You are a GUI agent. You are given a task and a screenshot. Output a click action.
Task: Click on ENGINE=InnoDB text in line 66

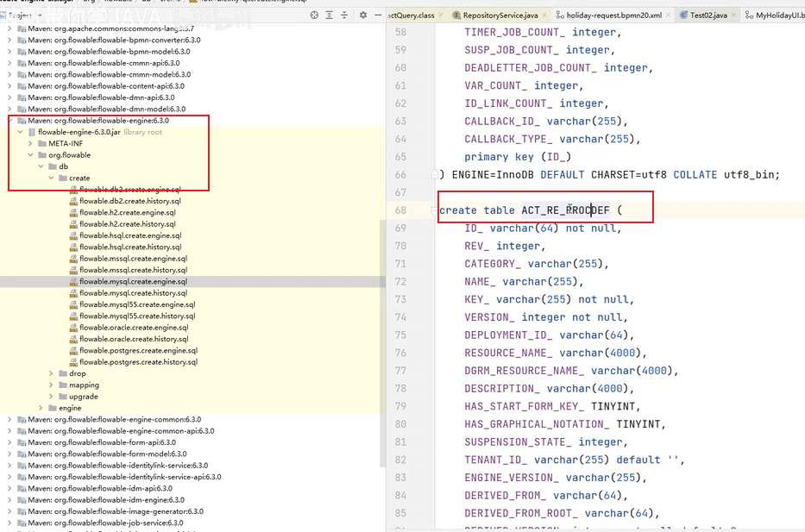[493, 175]
